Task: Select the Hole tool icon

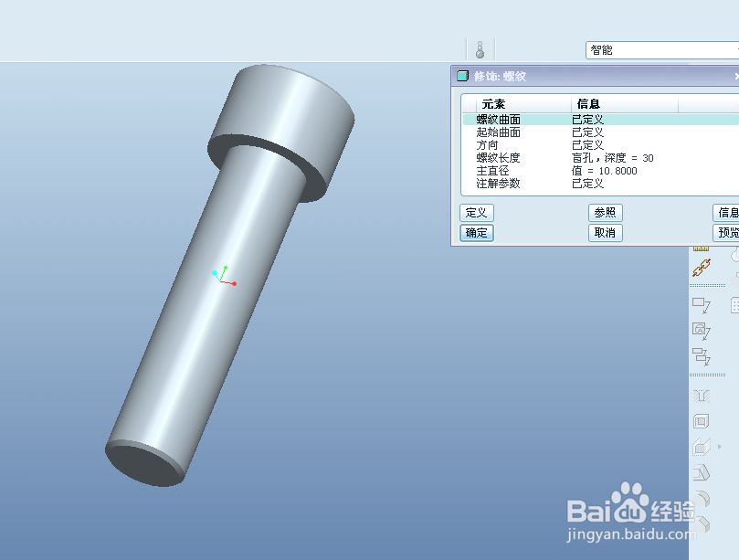Action: (x=702, y=396)
